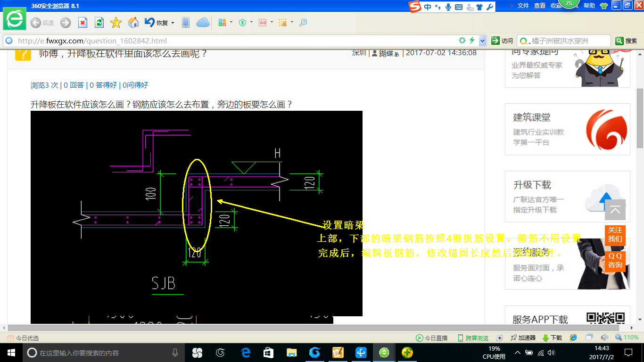Go back with the 后退 arrow button
Screen dimensions: 644x362
[42, 23]
